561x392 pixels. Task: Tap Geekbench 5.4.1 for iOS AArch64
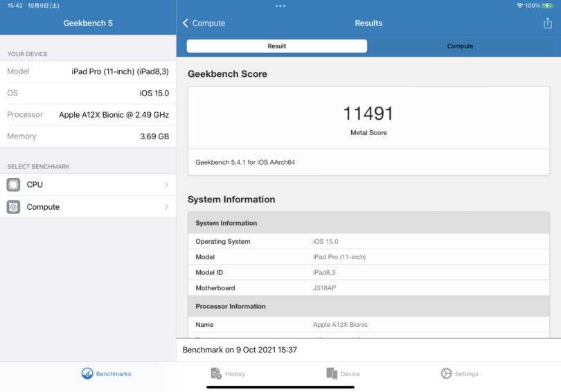click(245, 162)
